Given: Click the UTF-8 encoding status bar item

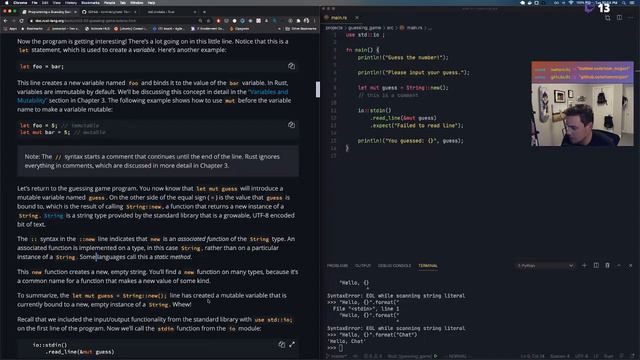Looking at the screenshot, I should point(581,356).
